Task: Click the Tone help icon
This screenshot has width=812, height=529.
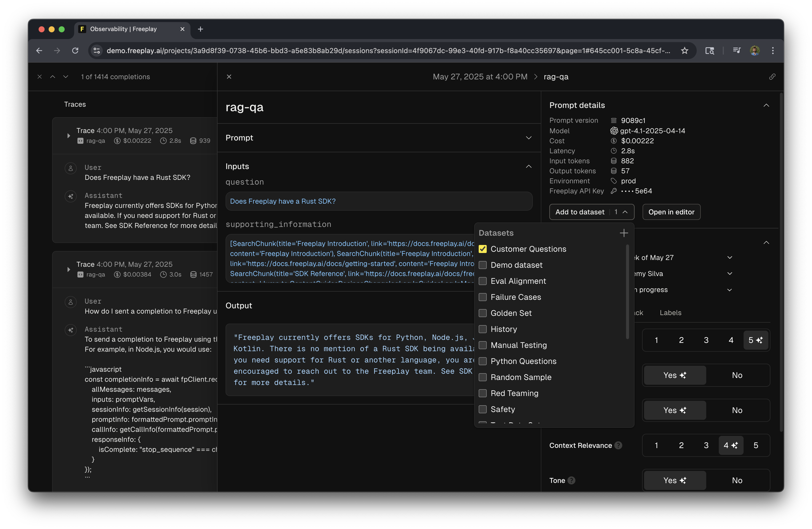Action: tap(571, 480)
